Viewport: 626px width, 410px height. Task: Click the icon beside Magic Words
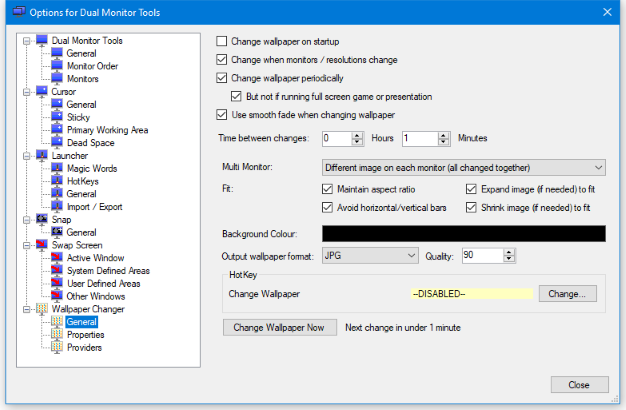point(57,168)
